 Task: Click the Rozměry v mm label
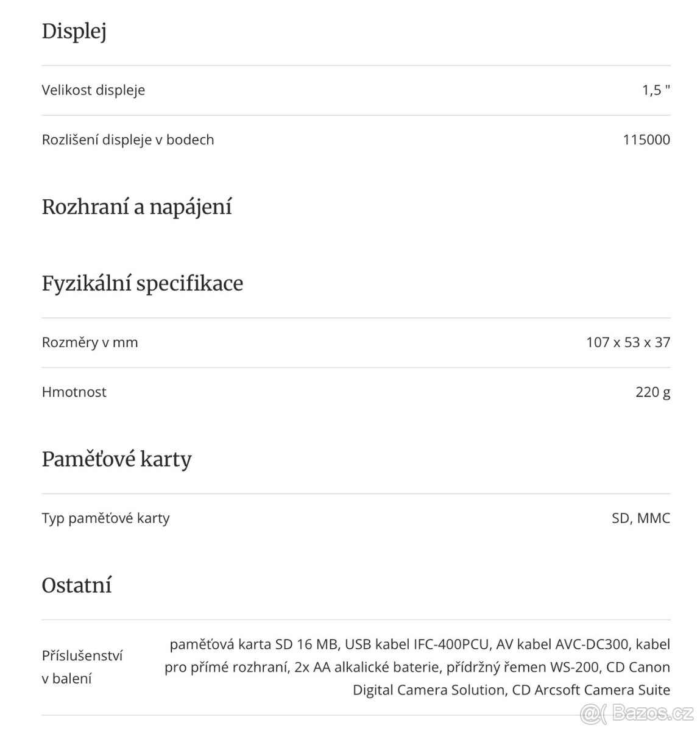(90, 342)
